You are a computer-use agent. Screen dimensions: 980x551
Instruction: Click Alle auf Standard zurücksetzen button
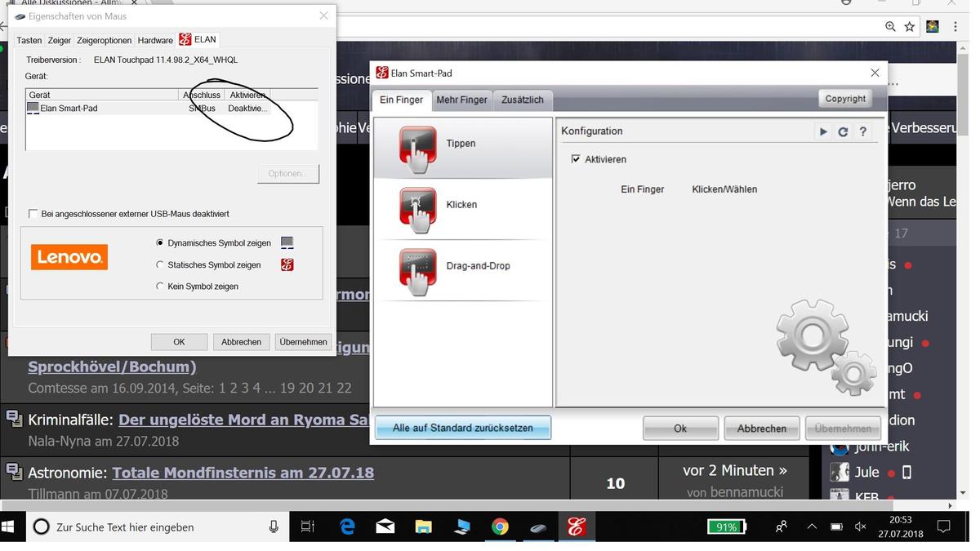click(462, 428)
